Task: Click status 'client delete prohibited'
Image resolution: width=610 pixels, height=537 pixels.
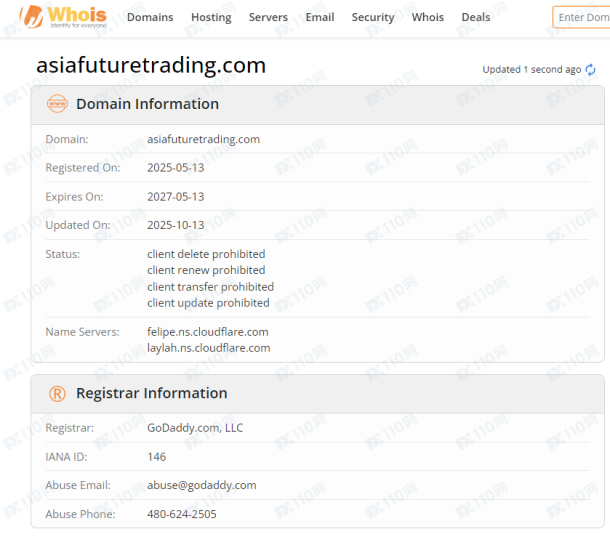Action: pyautogui.click(x=206, y=254)
